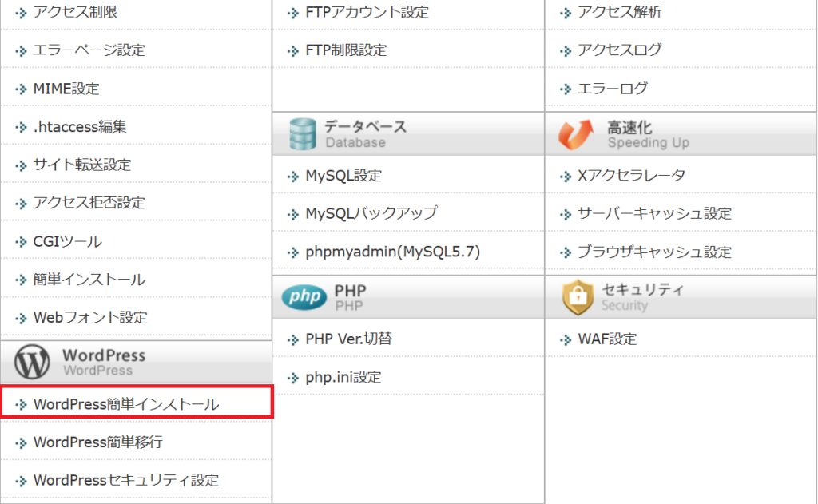Click the セキュリティ section header text
This screenshot has height=504, width=818.
[x=643, y=290]
